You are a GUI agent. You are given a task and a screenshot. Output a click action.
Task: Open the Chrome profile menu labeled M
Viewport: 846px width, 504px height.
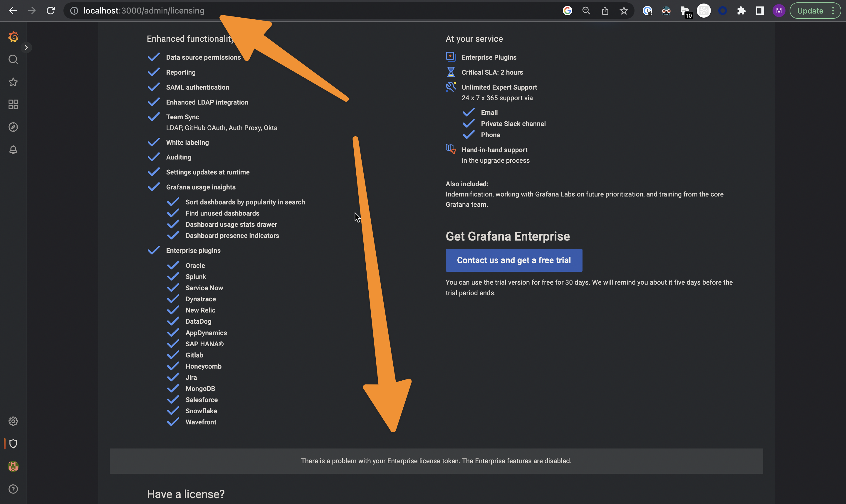[779, 11]
